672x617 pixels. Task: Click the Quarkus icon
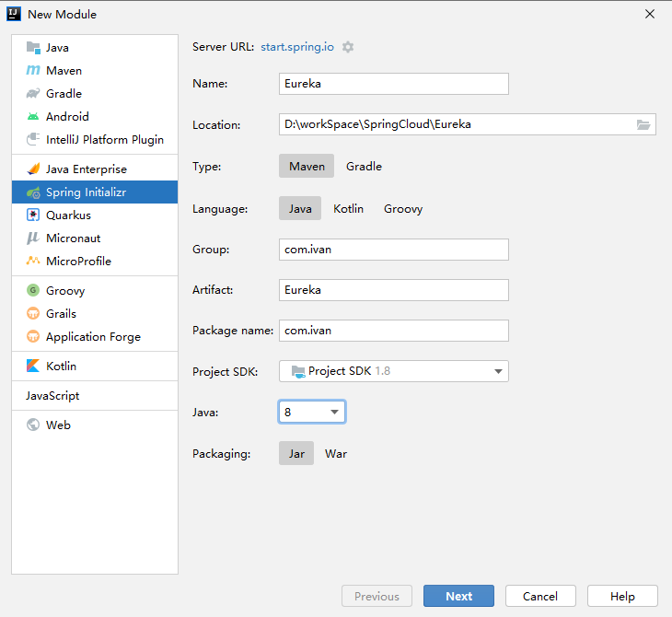33,215
